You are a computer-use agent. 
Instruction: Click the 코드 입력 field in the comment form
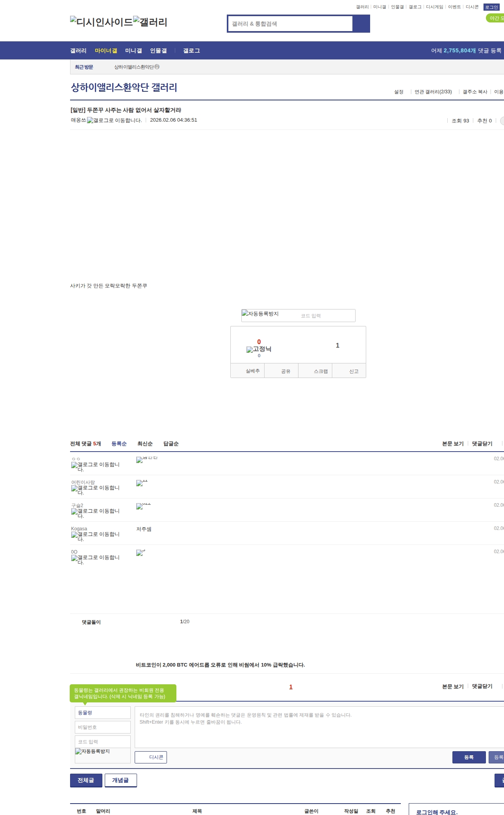(x=102, y=742)
